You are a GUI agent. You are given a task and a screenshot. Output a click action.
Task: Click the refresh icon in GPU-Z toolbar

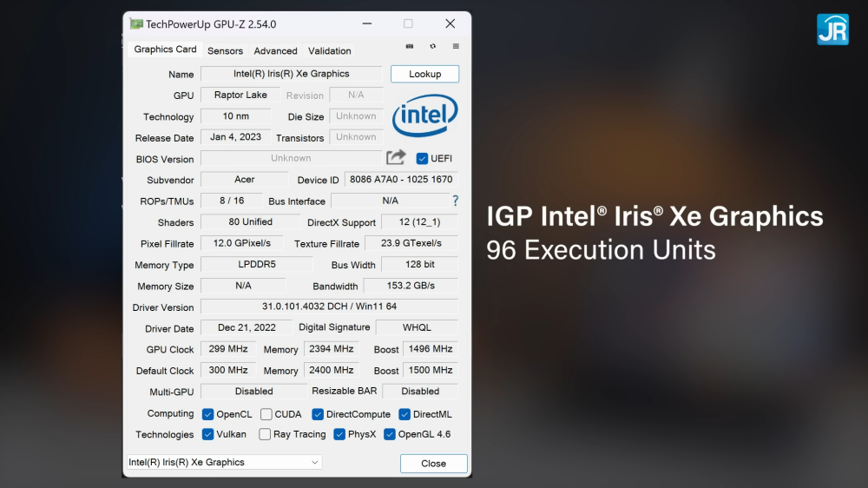click(433, 47)
